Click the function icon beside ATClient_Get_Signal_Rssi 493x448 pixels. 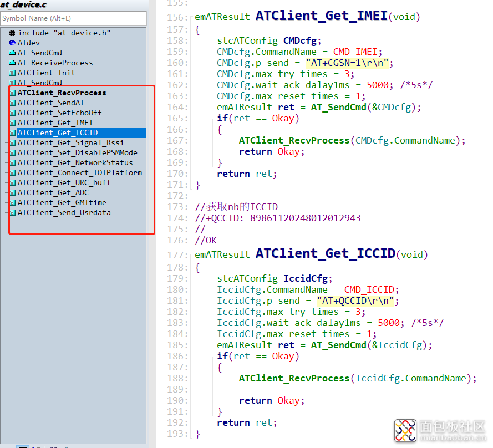click(x=13, y=142)
